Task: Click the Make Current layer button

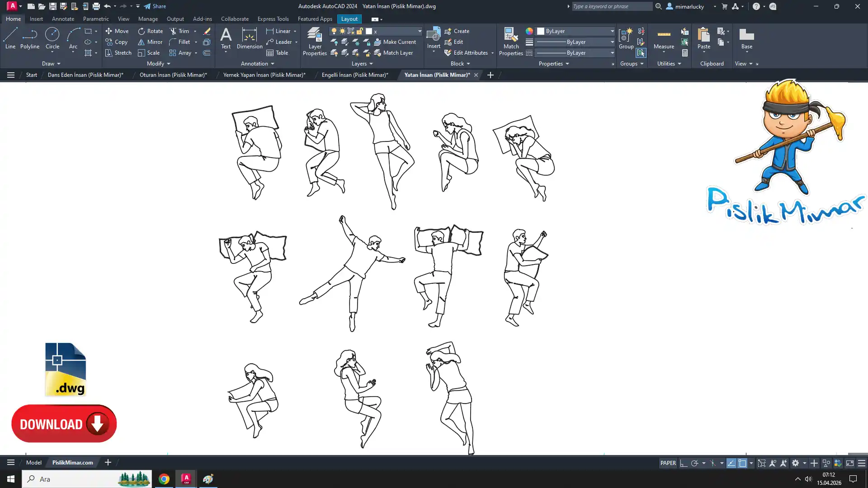Action: 394,42
